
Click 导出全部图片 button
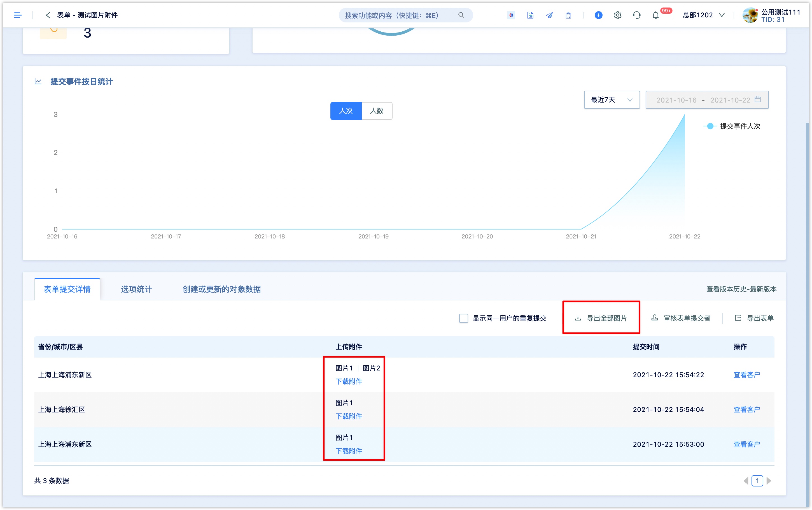[x=601, y=318]
